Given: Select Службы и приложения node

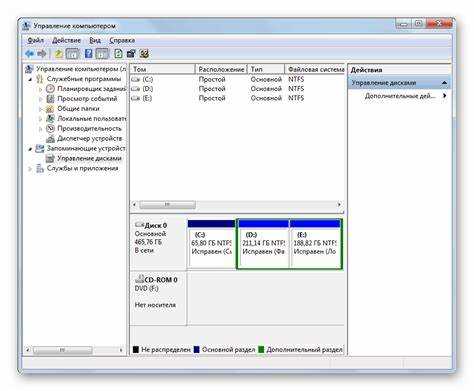Looking at the screenshot, I should [x=82, y=168].
